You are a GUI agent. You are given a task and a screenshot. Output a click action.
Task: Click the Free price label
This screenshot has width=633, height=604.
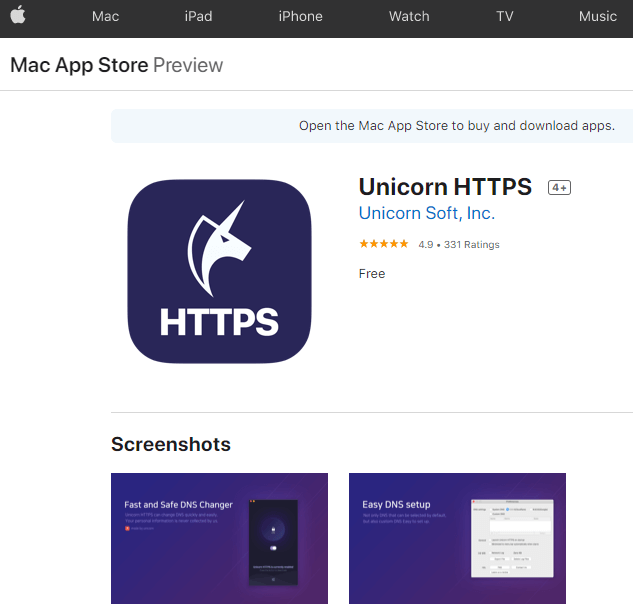tap(372, 274)
